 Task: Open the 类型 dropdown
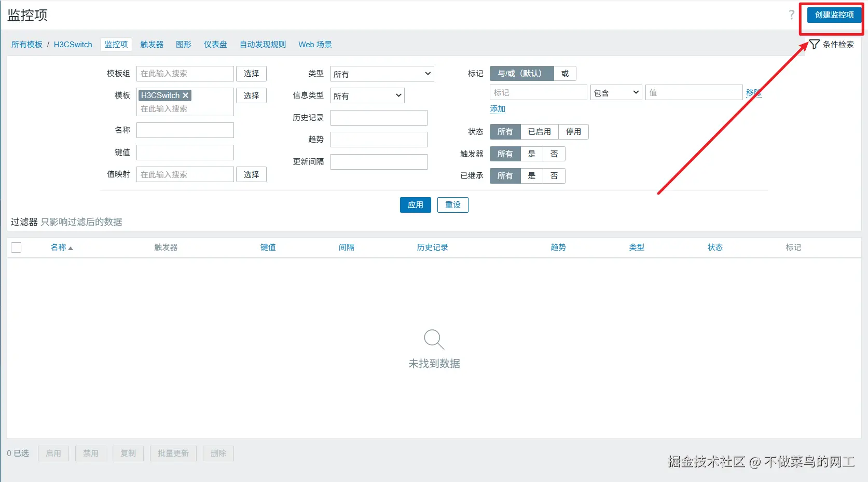(382, 74)
